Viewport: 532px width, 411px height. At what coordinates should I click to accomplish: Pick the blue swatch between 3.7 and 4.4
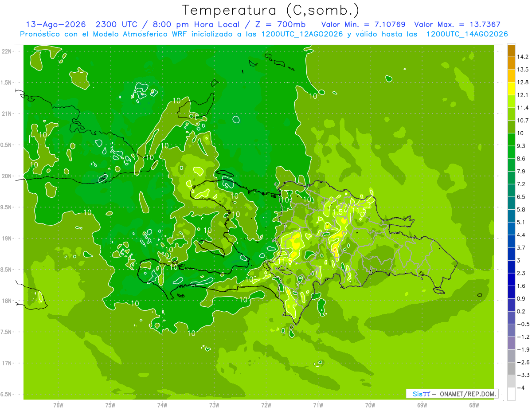511,241
